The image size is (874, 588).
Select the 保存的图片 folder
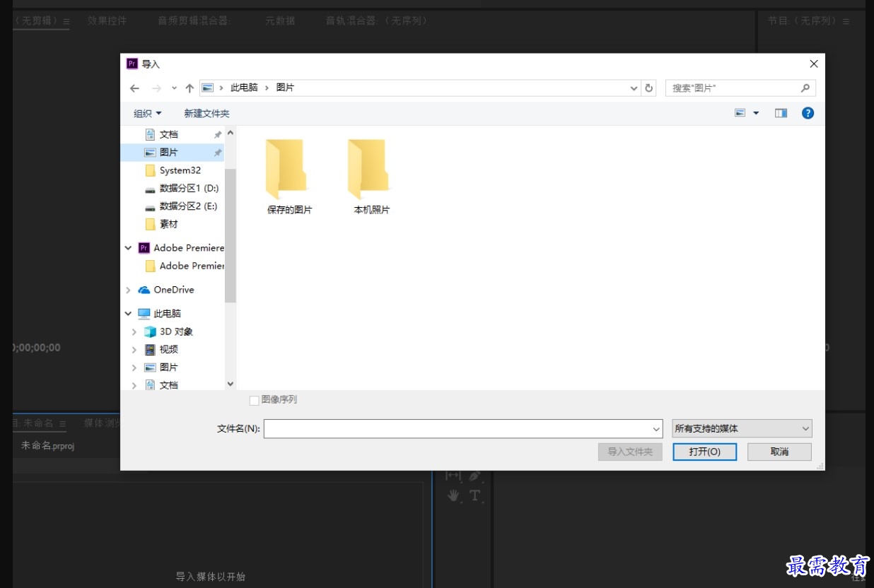point(289,177)
